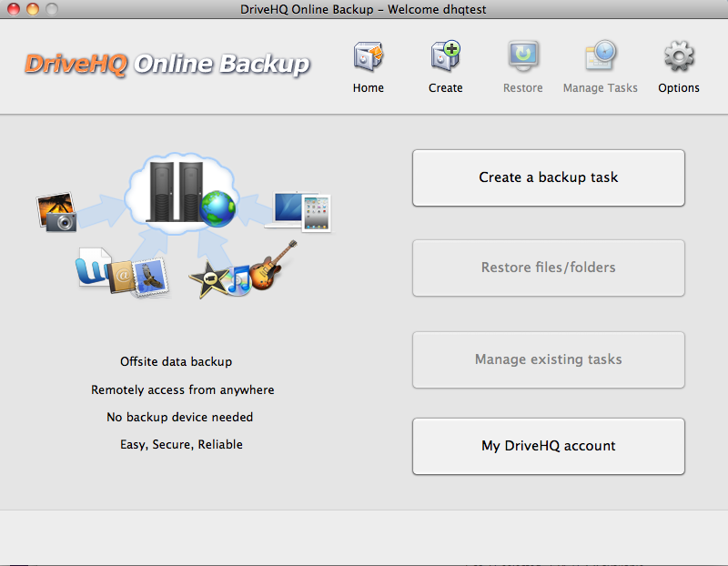Open Manage Tasks from the toolbar
The image size is (728, 566).
point(600,58)
